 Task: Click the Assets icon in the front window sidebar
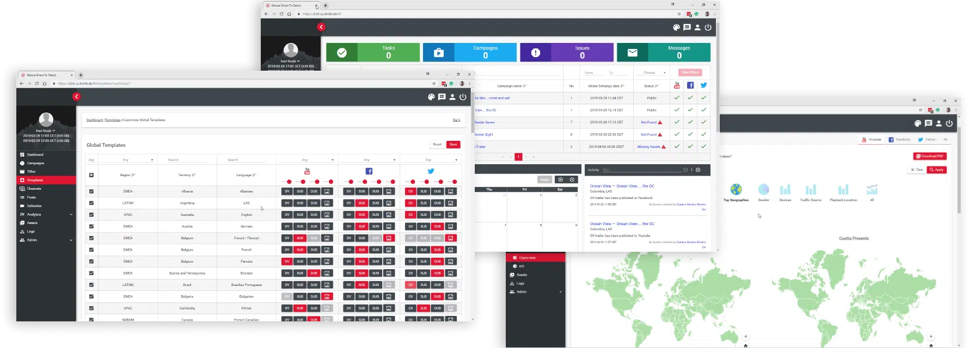(22, 223)
